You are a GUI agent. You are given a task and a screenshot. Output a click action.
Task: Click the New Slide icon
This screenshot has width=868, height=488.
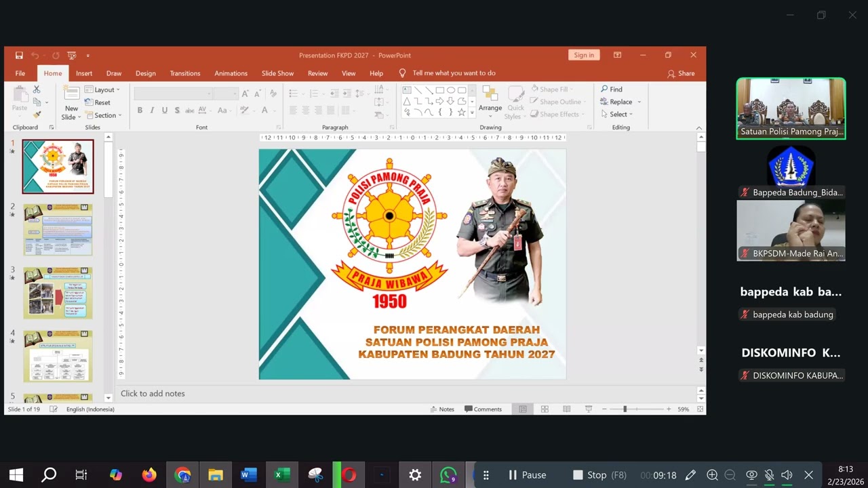[x=71, y=95]
